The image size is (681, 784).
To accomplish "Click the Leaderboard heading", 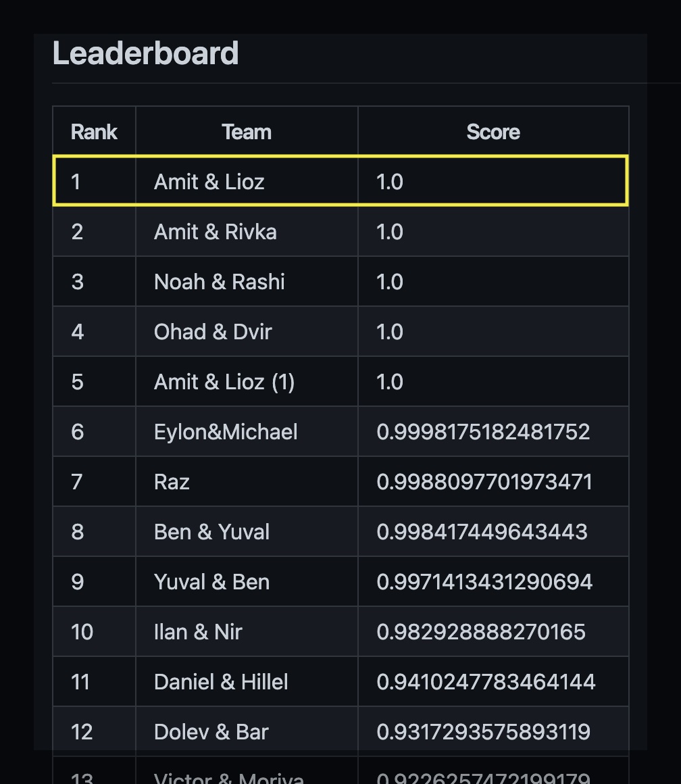I will point(145,53).
